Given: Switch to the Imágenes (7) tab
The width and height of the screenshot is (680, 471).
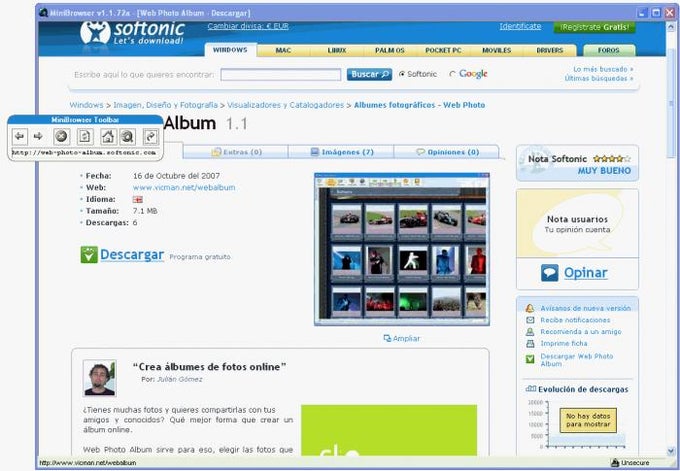Looking at the screenshot, I should 341,152.
